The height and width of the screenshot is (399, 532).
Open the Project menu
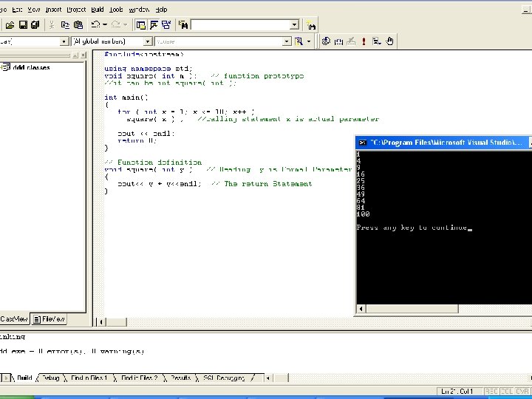[76, 10]
